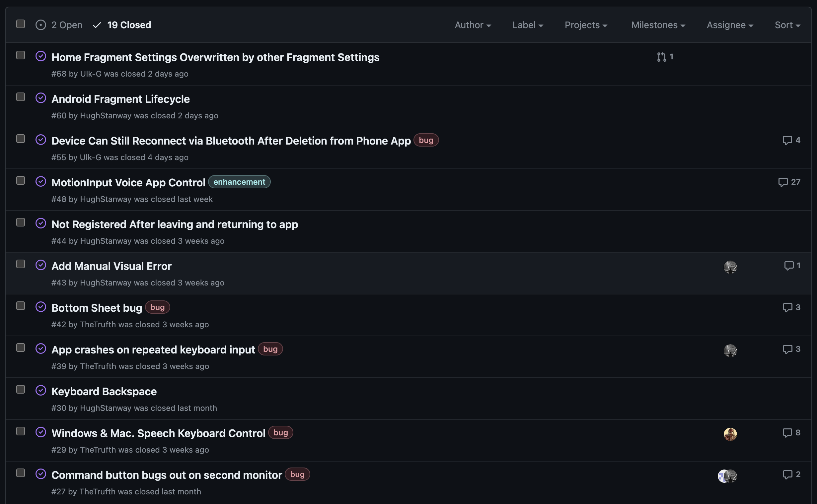This screenshot has height=504, width=817.
Task: Click linked pull request icon on issue #68
Action: pos(662,57)
